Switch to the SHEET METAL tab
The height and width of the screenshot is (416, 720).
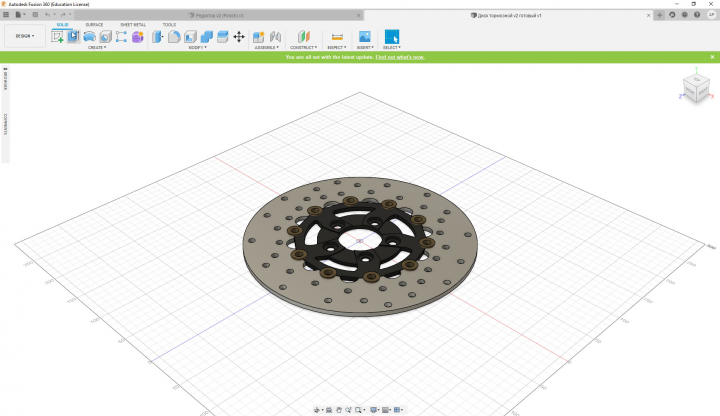pos(133,25)
